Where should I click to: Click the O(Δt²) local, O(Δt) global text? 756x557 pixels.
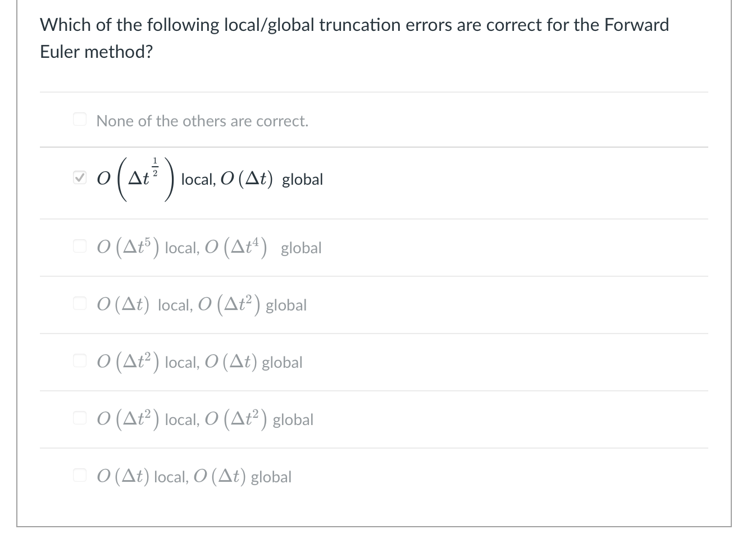[x=199, y=362]
